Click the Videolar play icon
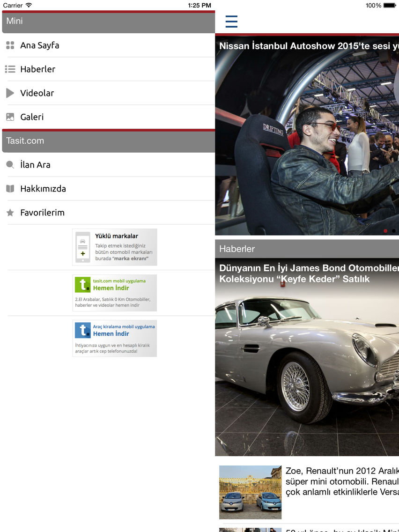The image size is (399, 532). click(x=10, y=93)
